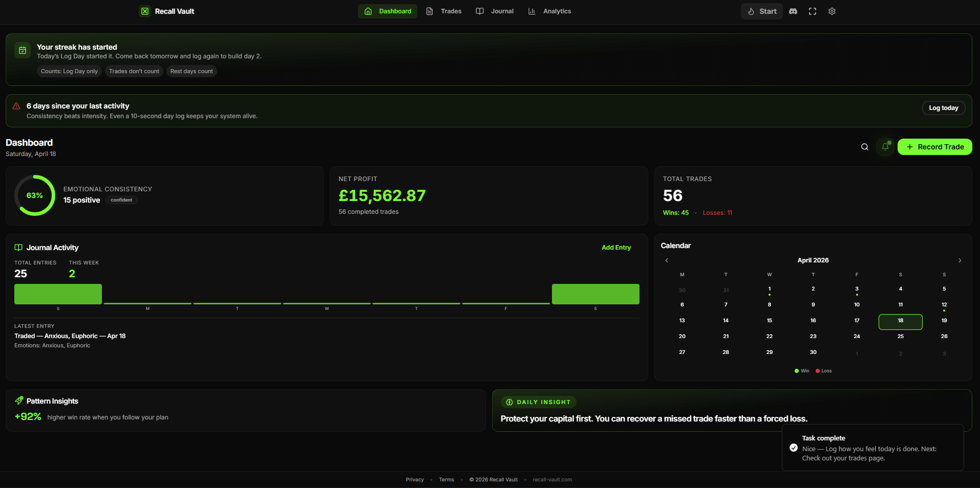Click the Record Trade button
The width and height of the screenshot is (980, 488).
click(935, 147)
